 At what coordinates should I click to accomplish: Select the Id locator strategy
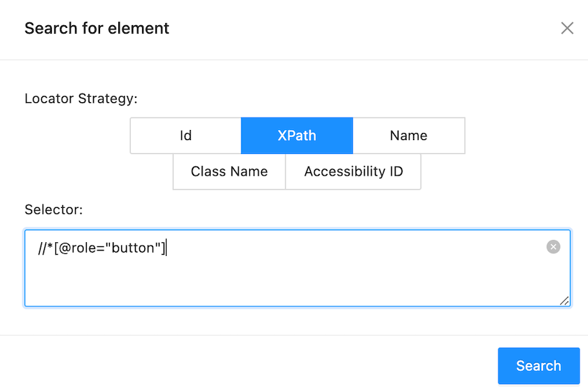(x=185, y=136)
